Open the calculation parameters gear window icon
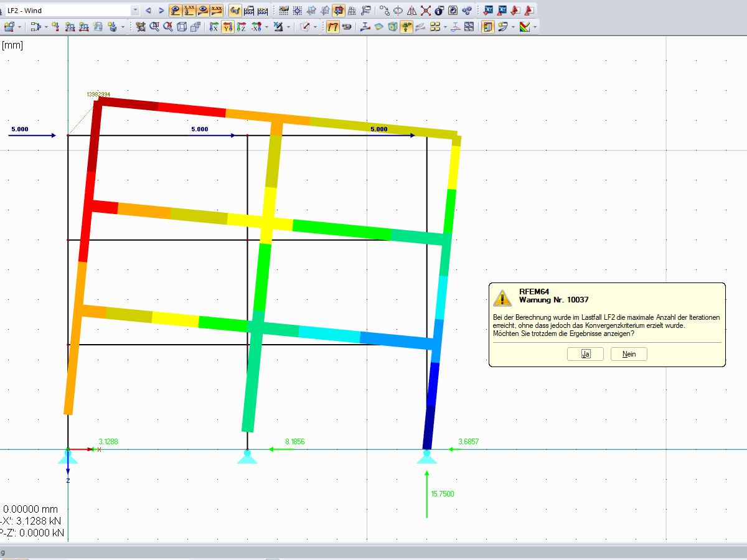This screenshot has width=747, height=560. pos(453,11)
